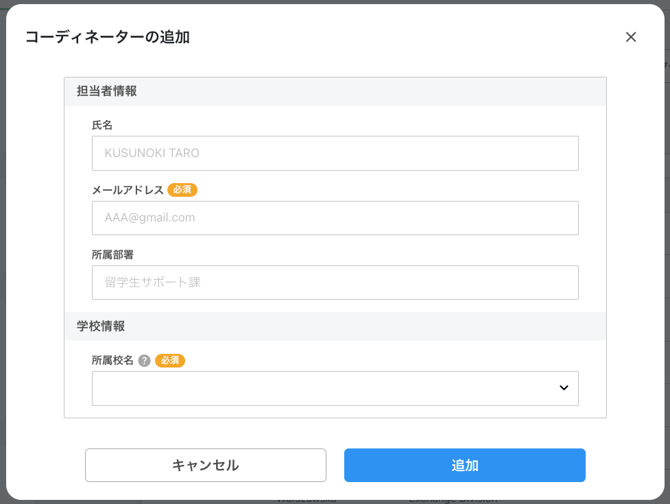Close the コーディネーターの追加 dialog
Viewport: 670px width, 504px height.
(x=631, y=37)
